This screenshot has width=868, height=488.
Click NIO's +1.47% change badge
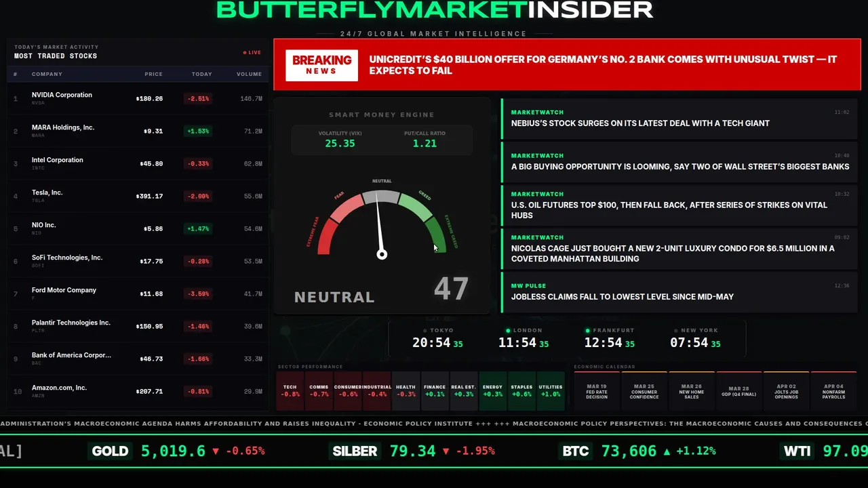198,228
